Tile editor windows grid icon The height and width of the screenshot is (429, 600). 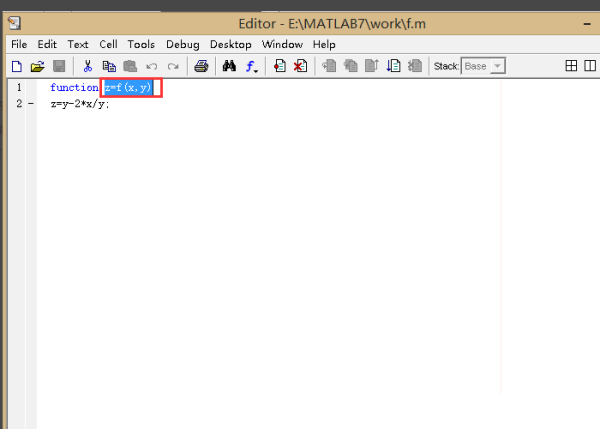571,66
